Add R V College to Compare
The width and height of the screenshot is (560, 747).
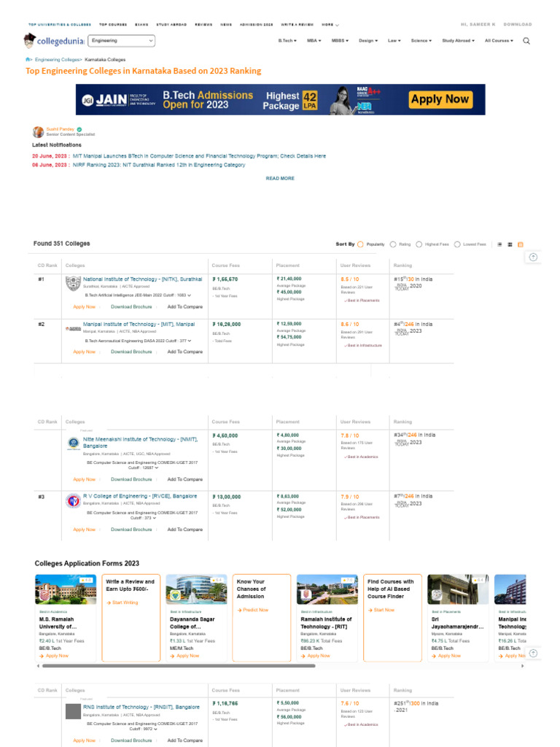(184, 530)
